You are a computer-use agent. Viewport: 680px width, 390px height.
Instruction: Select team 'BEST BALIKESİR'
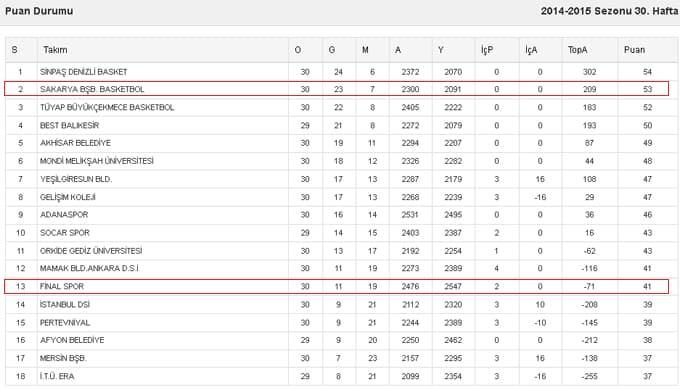click(x=69, y=125)
